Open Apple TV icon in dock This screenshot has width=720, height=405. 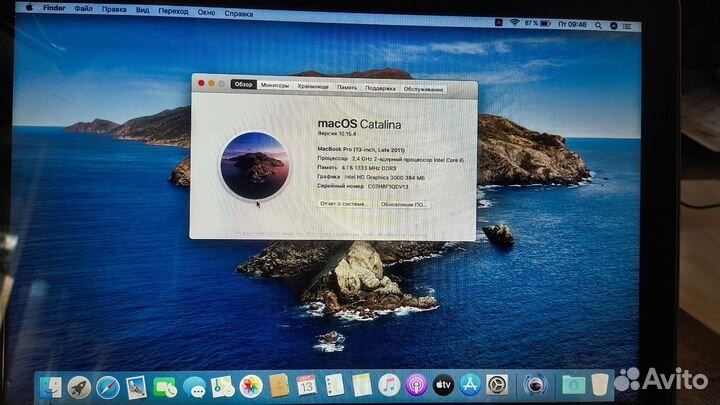(x=443, y=385)
